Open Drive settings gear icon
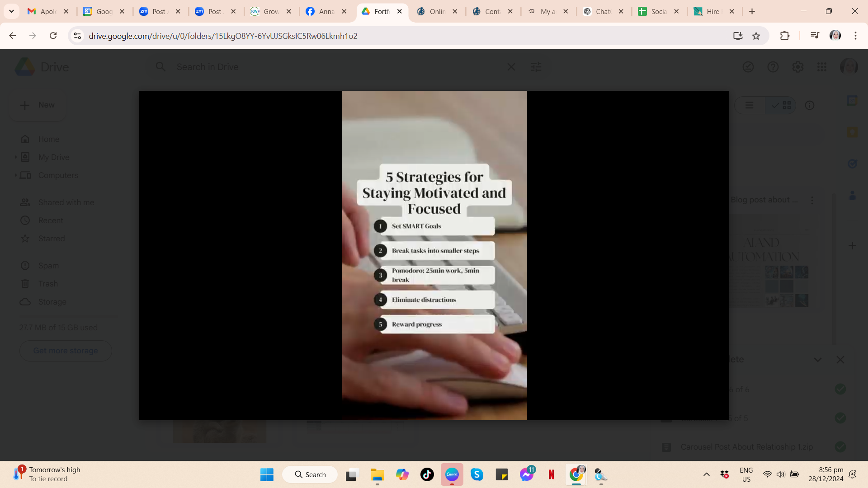The image size is (868, 488). pyautogui.click(x=797, y=67)
